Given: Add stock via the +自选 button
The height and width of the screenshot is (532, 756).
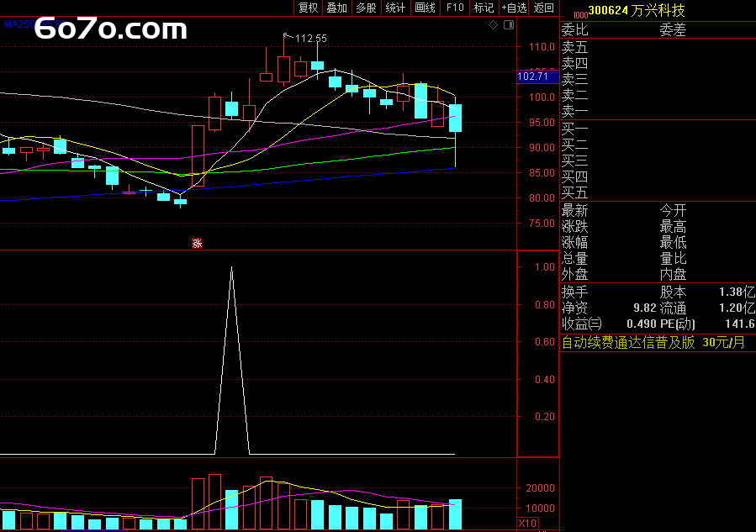Looking at the screenshot, I should coord(515,8).
